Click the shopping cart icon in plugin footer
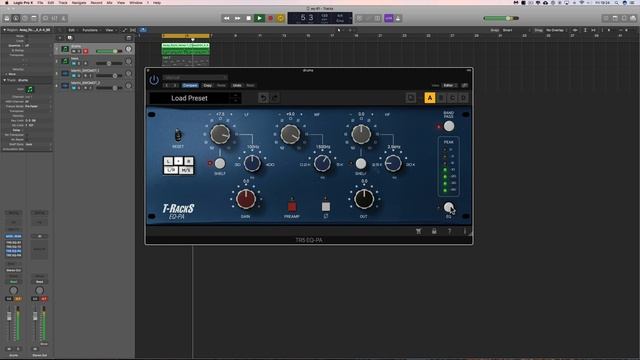640x360 pixels. pos(418,231)
